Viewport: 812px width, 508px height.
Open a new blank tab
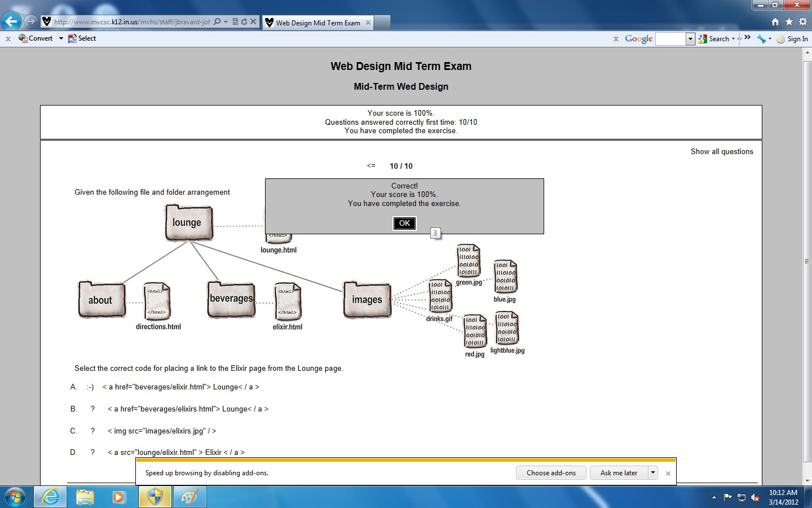point(382,23)
